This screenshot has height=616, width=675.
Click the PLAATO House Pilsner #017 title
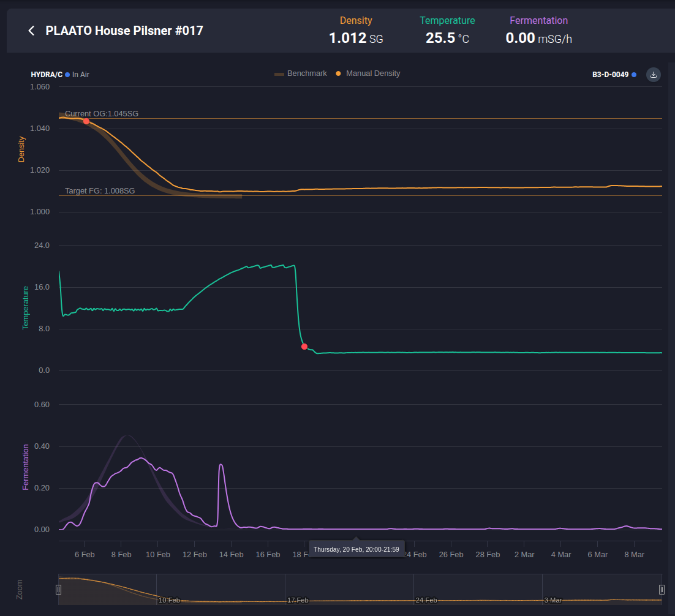[124, 31]
